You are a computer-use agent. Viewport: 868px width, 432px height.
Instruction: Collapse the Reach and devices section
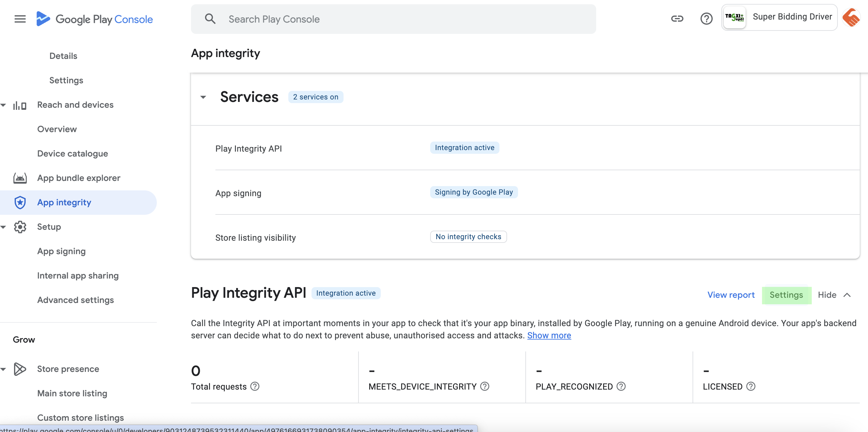pos(3,105)
